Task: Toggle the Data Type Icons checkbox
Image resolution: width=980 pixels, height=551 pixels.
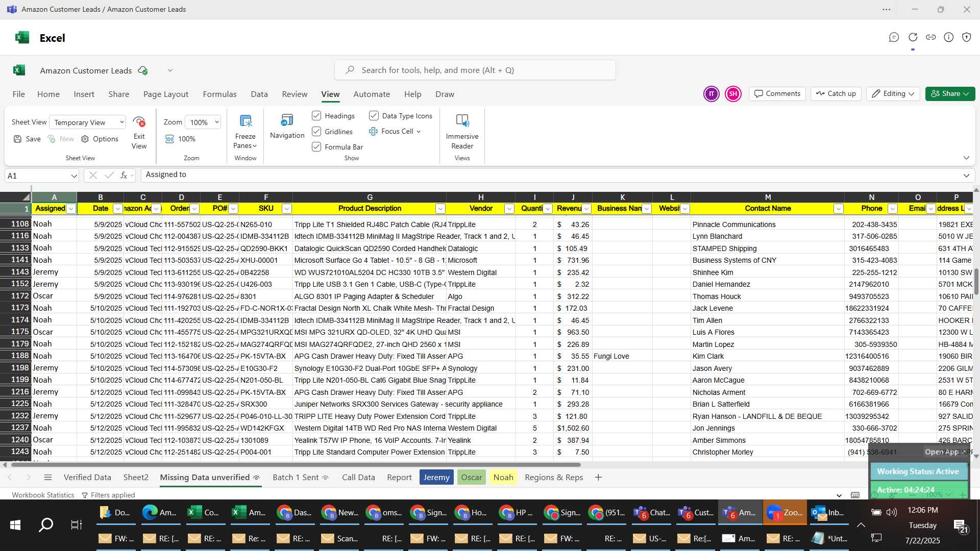Action: (x=374, y=116)
